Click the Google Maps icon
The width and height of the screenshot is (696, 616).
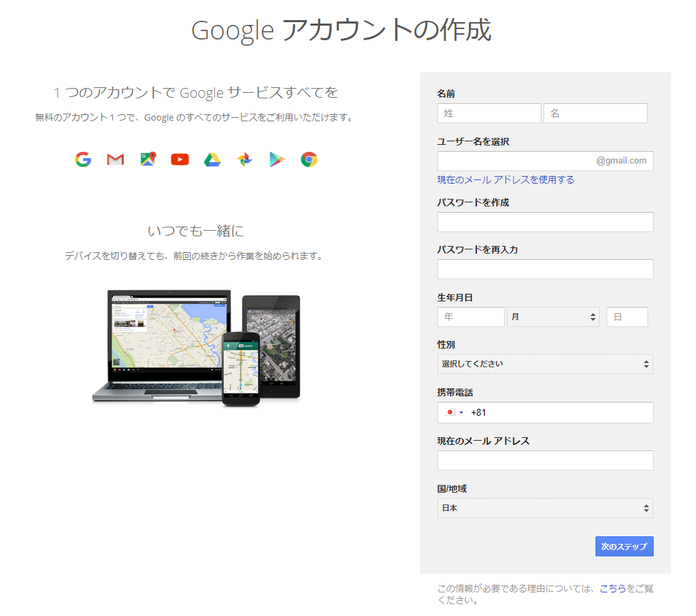[148, 159]
